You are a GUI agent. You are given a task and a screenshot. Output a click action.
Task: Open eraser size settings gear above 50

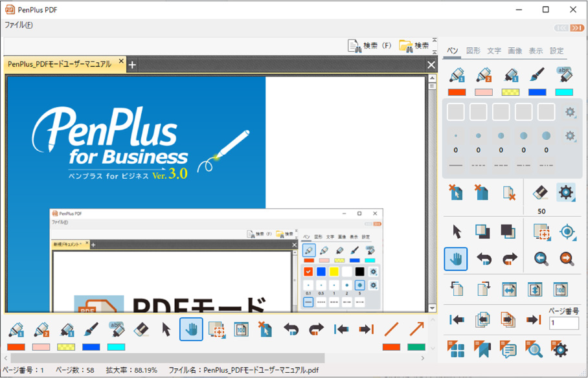(x=566, y=192)
